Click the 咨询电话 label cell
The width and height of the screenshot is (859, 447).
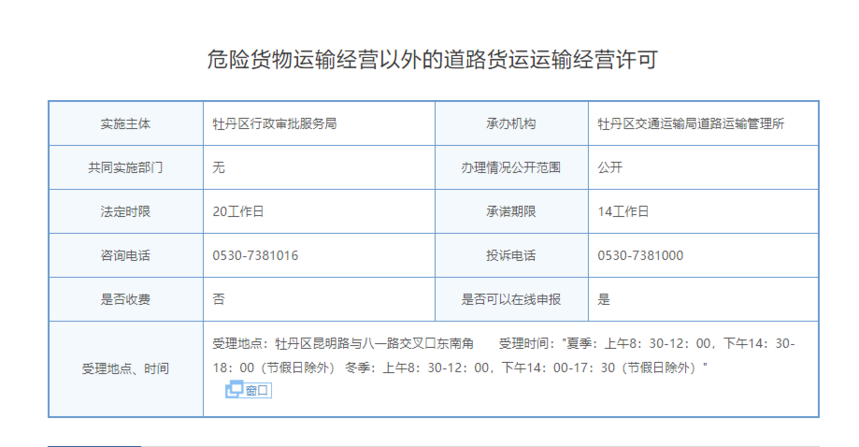tap(125, 255)
